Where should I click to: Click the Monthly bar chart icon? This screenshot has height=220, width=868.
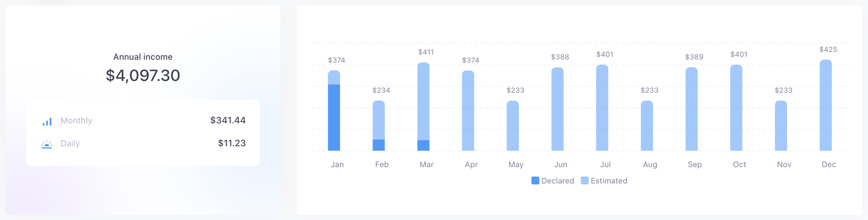coord(47,121)
